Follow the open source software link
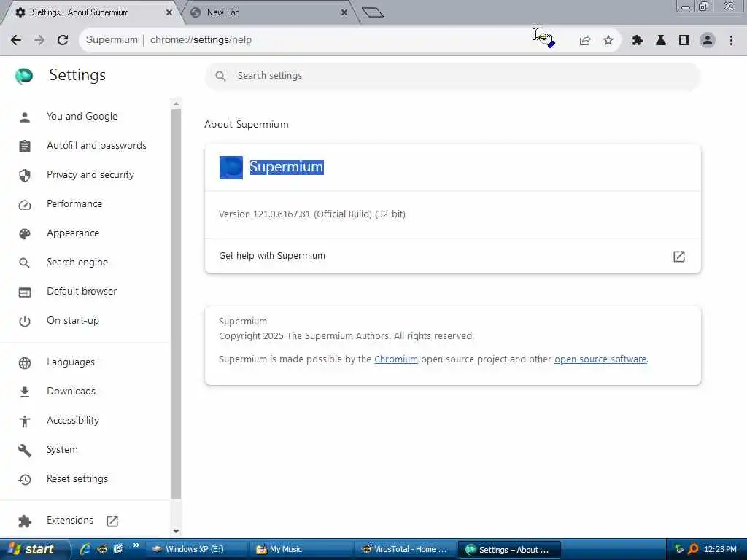The height and width of the screenshot is (560, 747). point(600,359)
